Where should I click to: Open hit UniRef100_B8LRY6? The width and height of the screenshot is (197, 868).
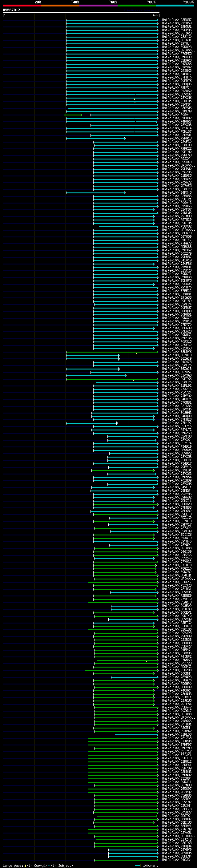point(176,352)
